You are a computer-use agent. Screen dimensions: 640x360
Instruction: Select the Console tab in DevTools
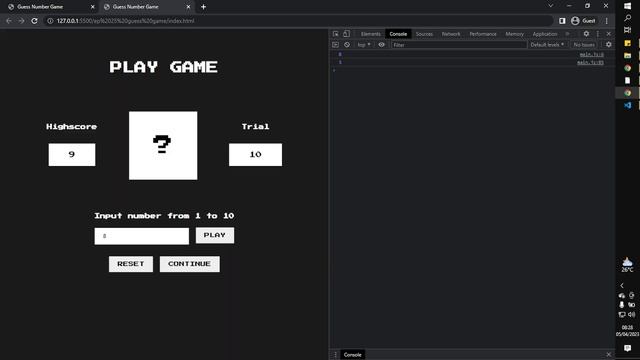point(398,34)
